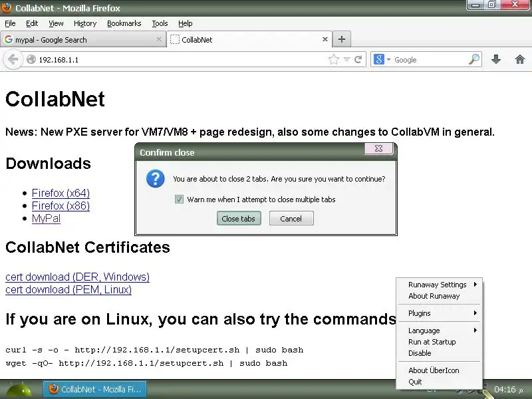The image size is (532, 399).
Task: Click the CollabNet Firefox taskbar button
Action: coord(94,390)
